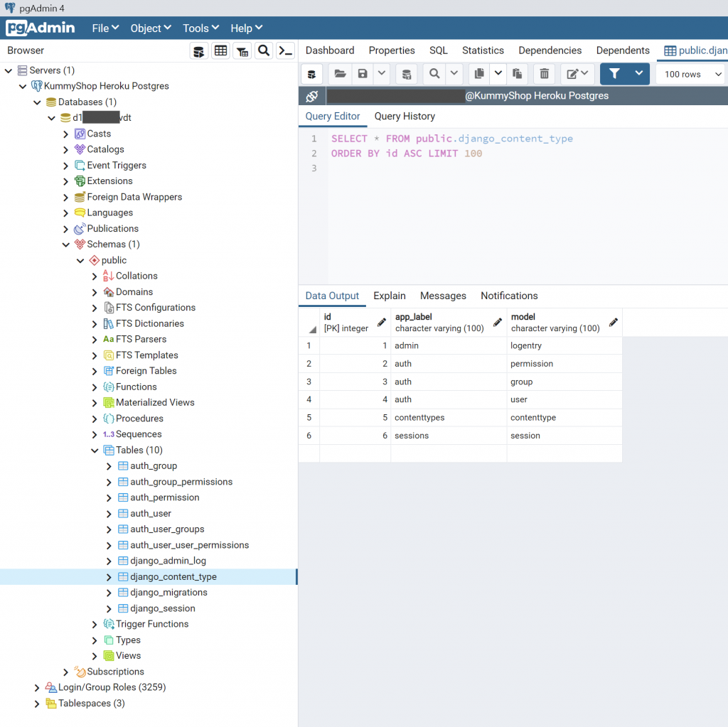Open the Edit options dropdown arrow
Viewport: 728px width, 727px height.
[x=585, y=73]
